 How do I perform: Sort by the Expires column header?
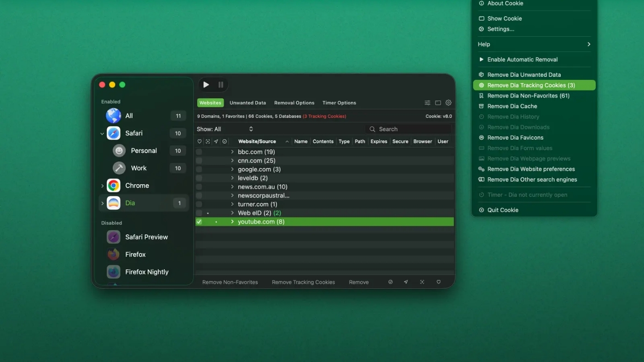(x=379, y=141)
